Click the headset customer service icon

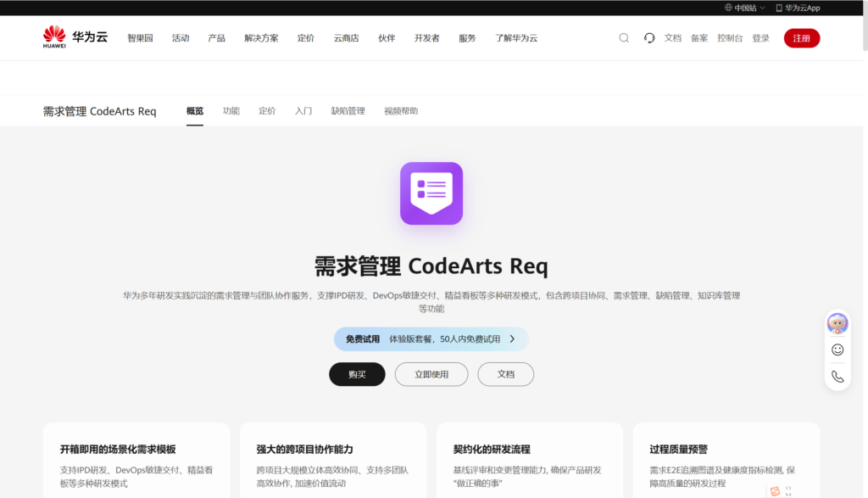[649, 37]
